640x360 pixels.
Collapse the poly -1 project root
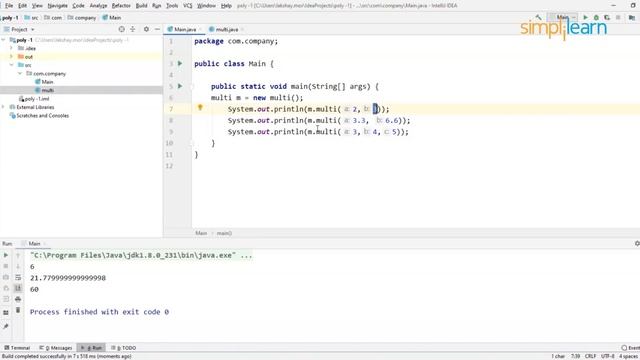[3, 40]
